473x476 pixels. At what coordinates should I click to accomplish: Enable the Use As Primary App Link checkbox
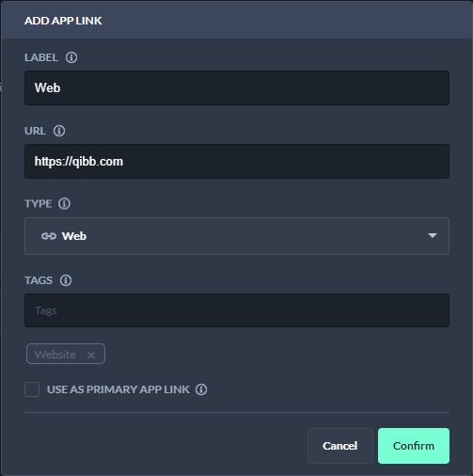[x=32, y=389]
